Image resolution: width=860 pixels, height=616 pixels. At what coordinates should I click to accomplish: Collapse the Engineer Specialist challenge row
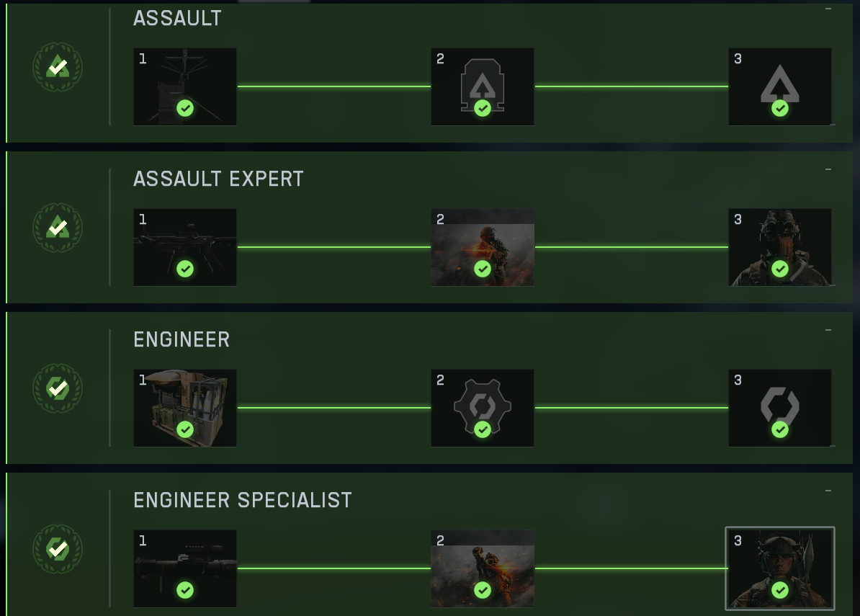pyautogui.click(x=828, y=491)
